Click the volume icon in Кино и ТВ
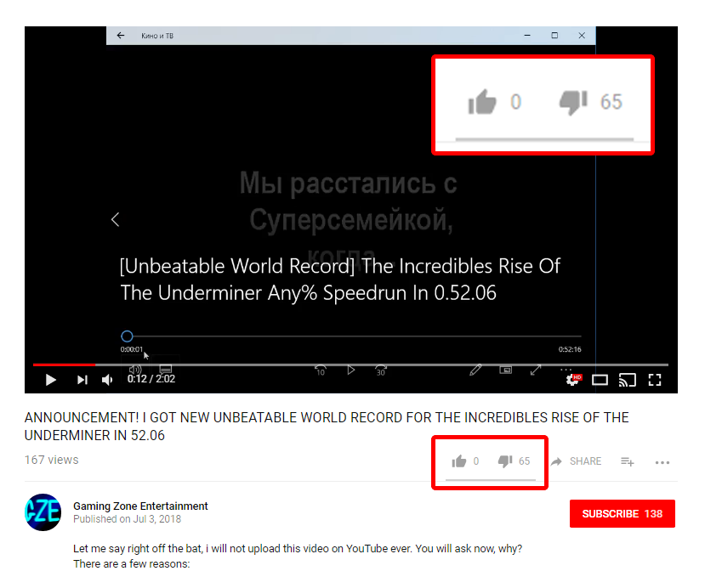 pyautogui.click(x=135, y=370)
